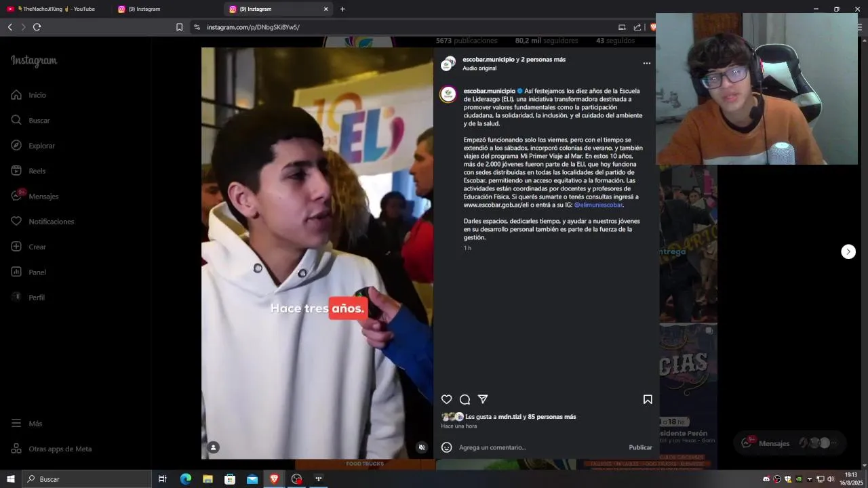
Task: Open Mensajes icon with notification badge
Action: point(16,196)
